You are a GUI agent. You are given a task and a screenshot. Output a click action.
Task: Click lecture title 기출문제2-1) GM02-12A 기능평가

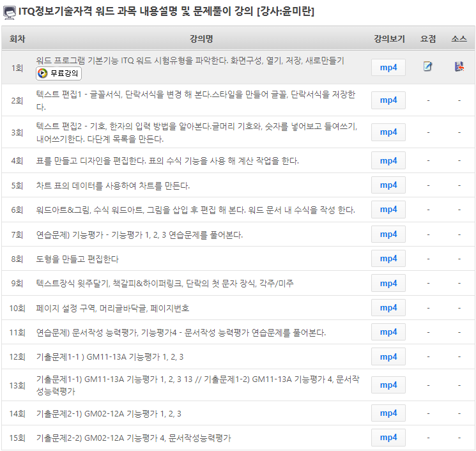point(109,414)
